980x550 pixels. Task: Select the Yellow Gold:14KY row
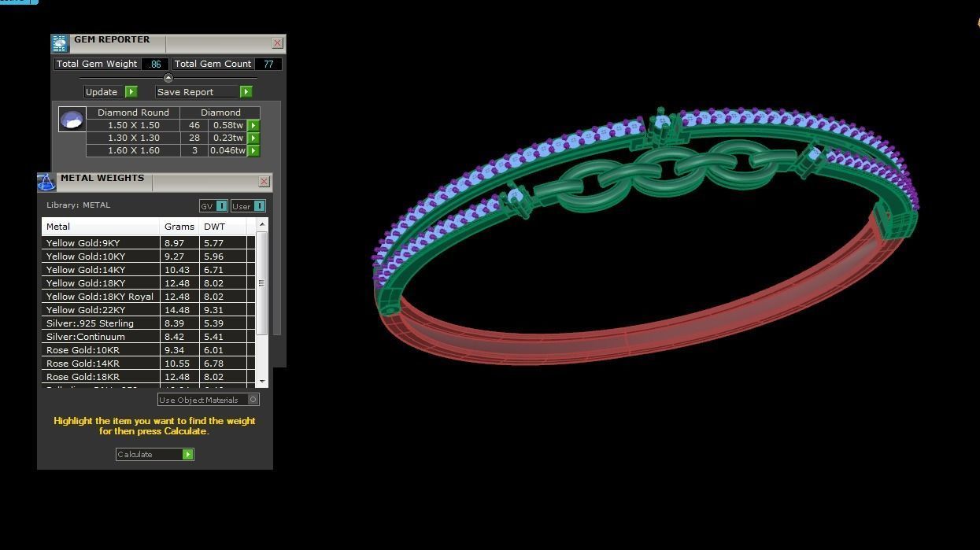point(148,270)
